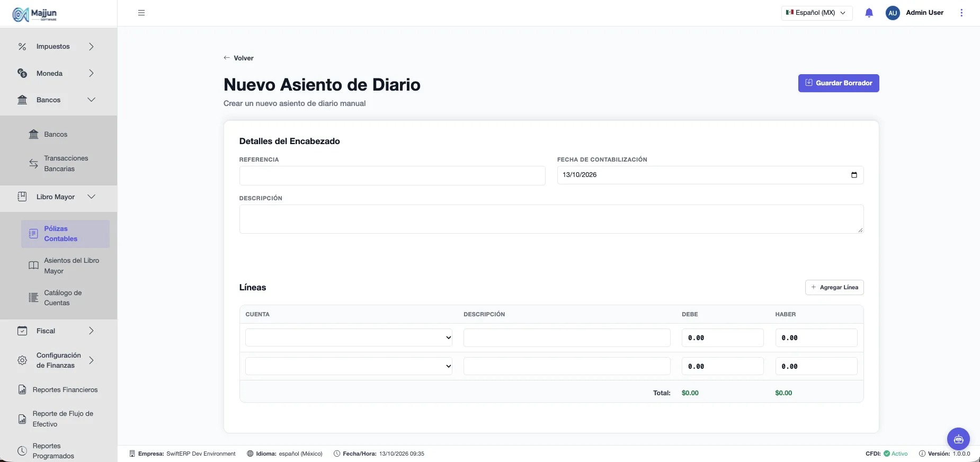Click the Moneda coins icon

point(22,73)
